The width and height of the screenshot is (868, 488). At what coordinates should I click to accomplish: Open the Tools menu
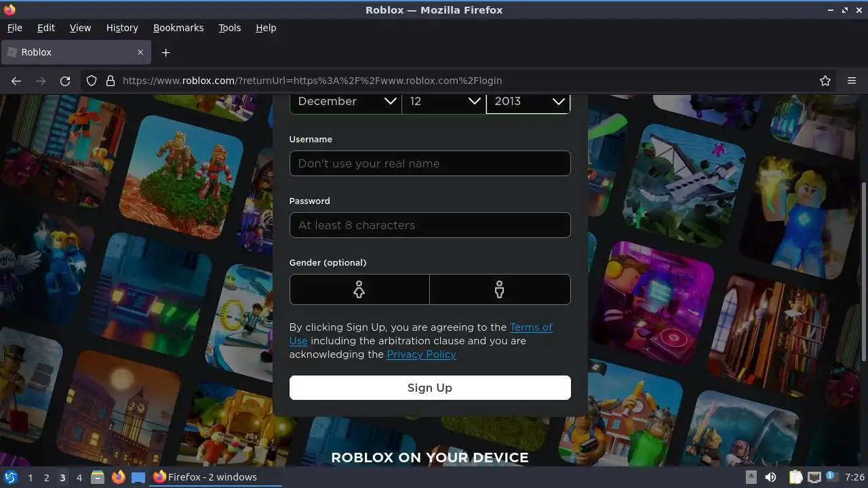point(229,28)
